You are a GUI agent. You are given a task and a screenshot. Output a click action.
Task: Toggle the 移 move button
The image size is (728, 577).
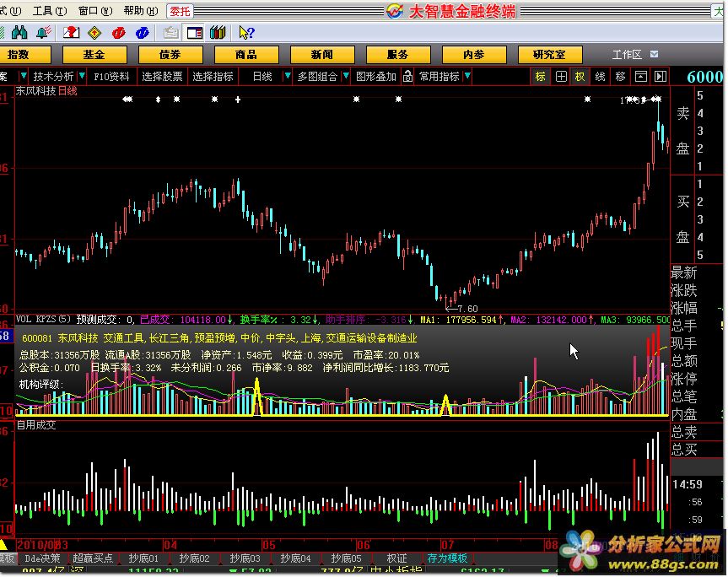(x=620, y=77)
